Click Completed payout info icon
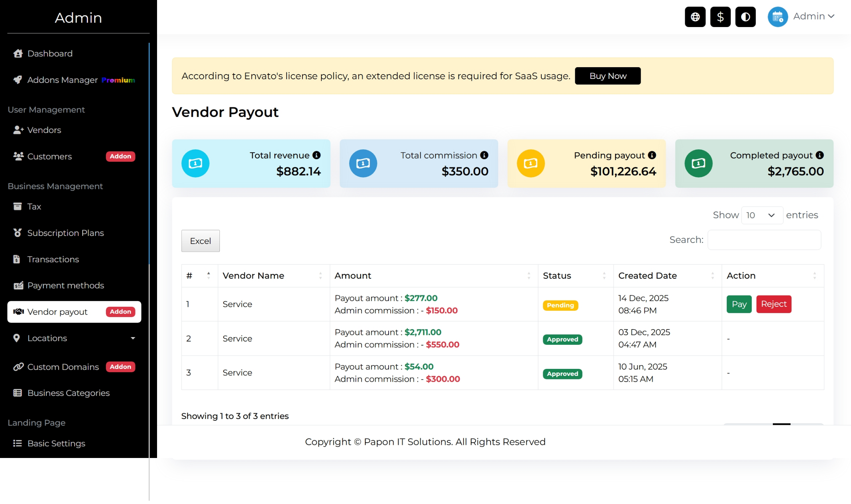 [x=820, y=155]
